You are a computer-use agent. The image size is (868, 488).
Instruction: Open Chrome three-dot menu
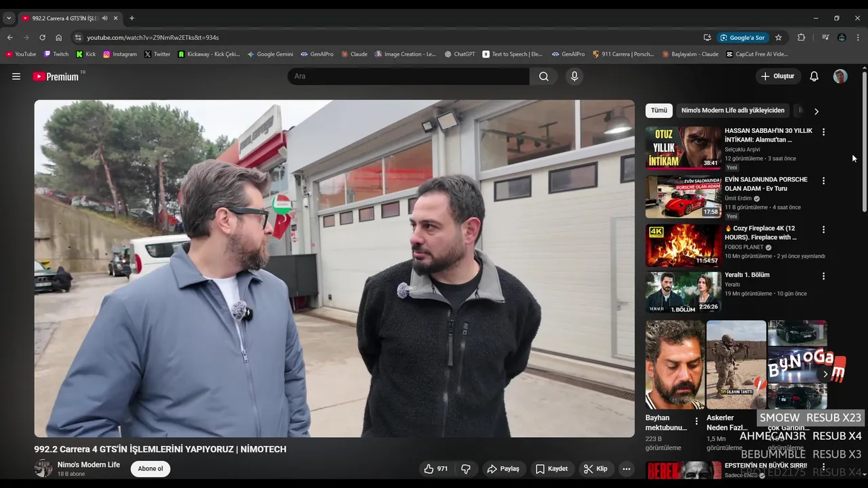[x=858, y=37]
